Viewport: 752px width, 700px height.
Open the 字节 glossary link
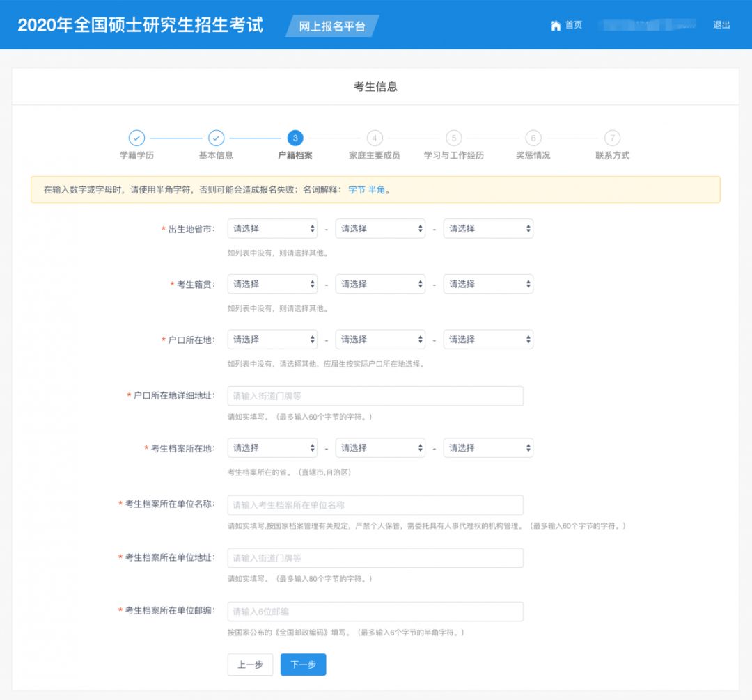(x=359, y=188)
